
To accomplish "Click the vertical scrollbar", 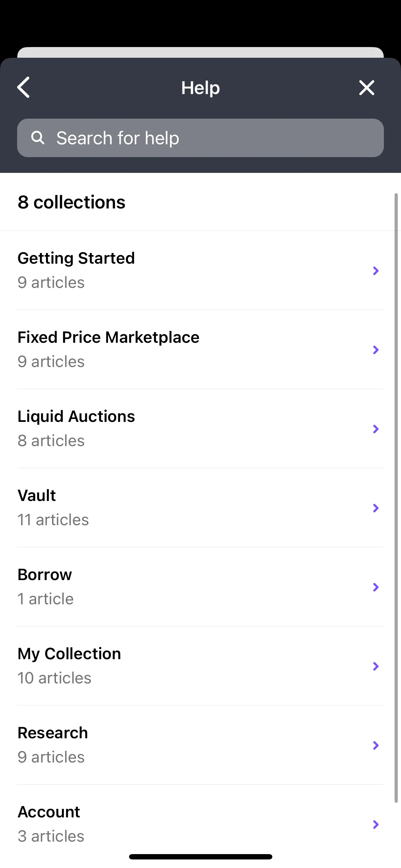I will click(396, 498).
